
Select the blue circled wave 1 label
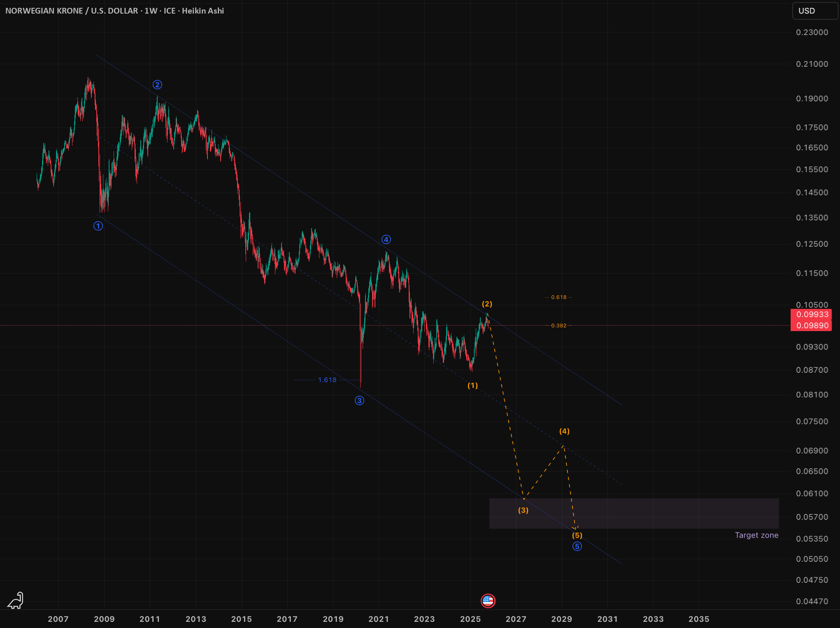[x=98, y=226]
